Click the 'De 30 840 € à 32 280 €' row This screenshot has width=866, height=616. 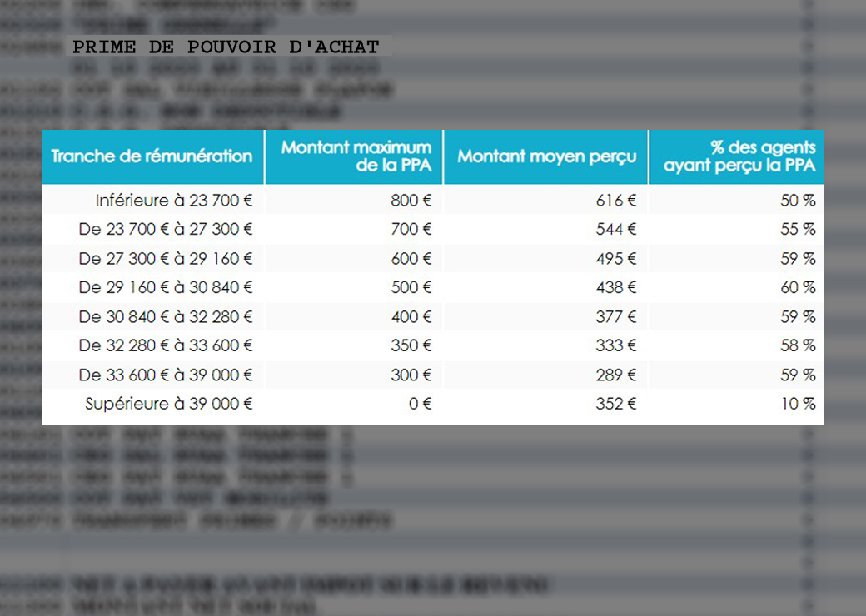point(433,317)
